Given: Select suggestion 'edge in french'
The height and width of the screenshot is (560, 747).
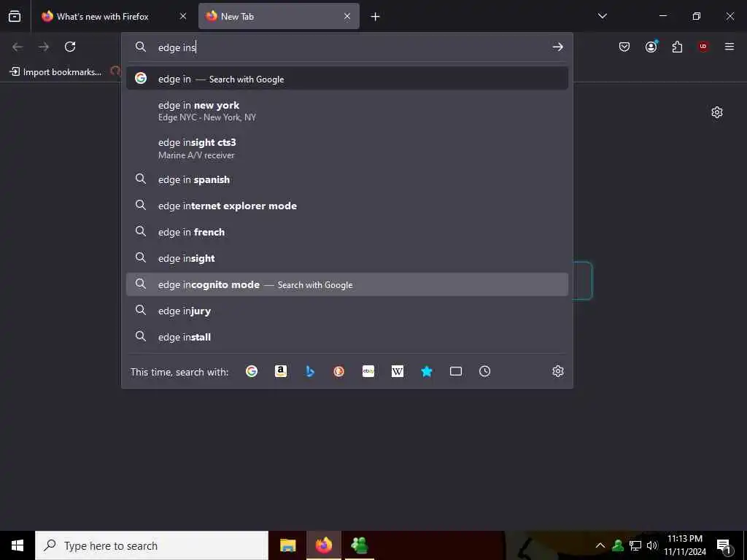Looking at the screenshot, I should click(x=347, y=232).
